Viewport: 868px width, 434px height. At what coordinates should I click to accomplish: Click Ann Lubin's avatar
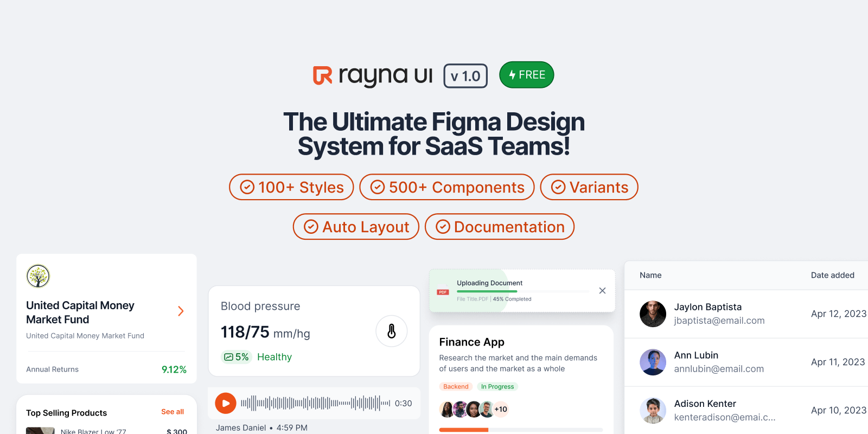653,362
